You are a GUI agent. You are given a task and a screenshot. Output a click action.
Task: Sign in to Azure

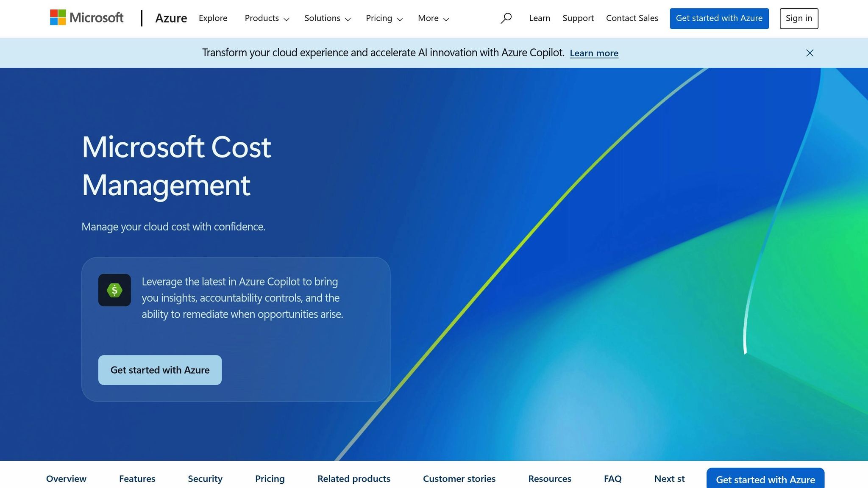[x=798, y=18]
